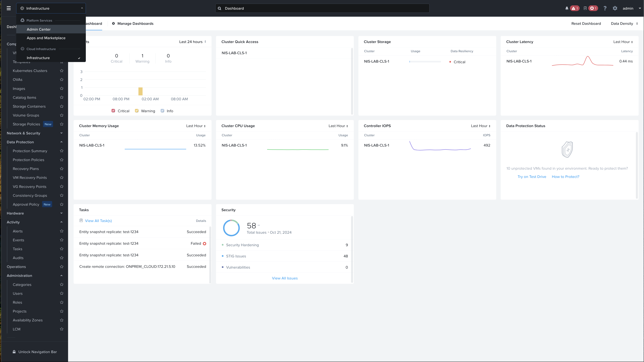
Task: Open the settings gear icon in header
Action: (x=615, y=8)
